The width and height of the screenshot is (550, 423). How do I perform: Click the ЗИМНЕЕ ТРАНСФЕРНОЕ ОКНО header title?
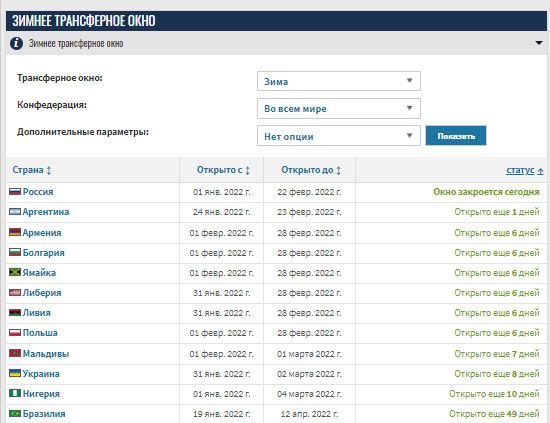pos(84,21)
